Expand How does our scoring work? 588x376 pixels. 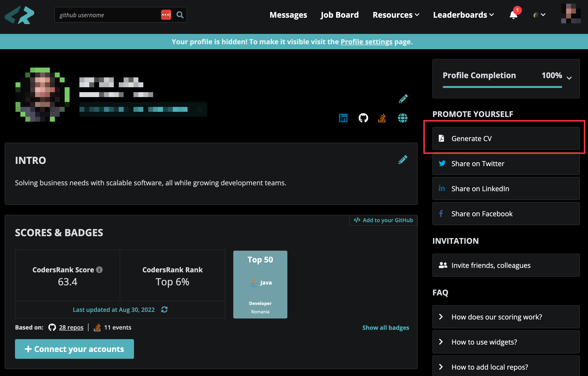(506, 317)
